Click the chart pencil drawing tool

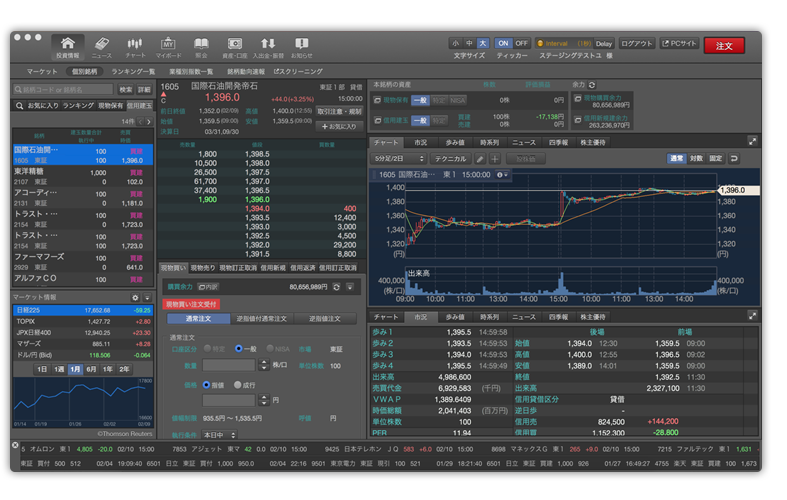pyautogui.click(x=480, y=159)
